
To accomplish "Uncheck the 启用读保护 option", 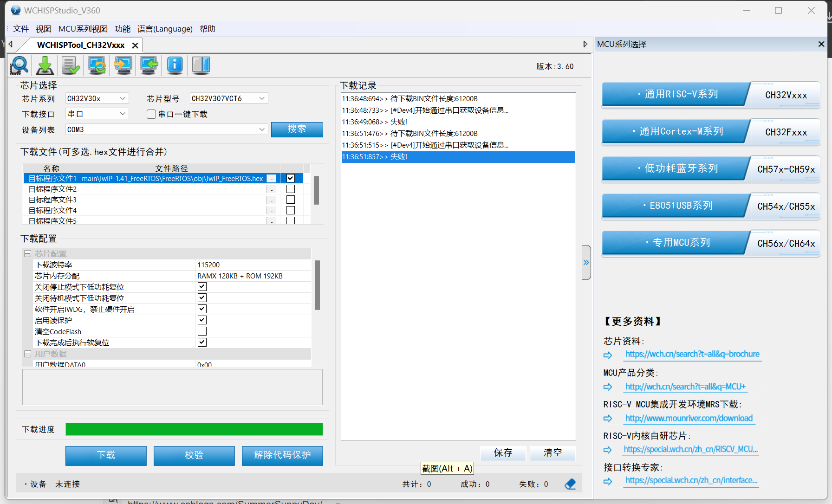I will 202,320.
